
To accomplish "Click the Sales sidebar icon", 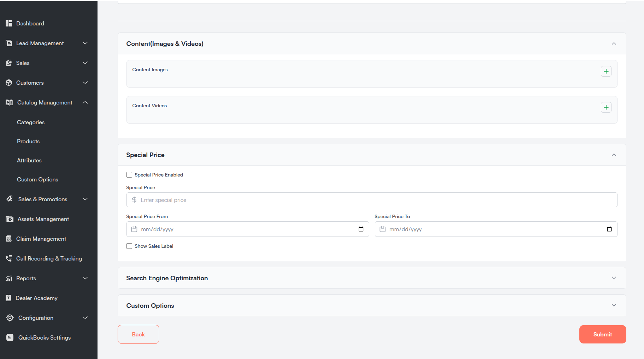I will 9,63.
